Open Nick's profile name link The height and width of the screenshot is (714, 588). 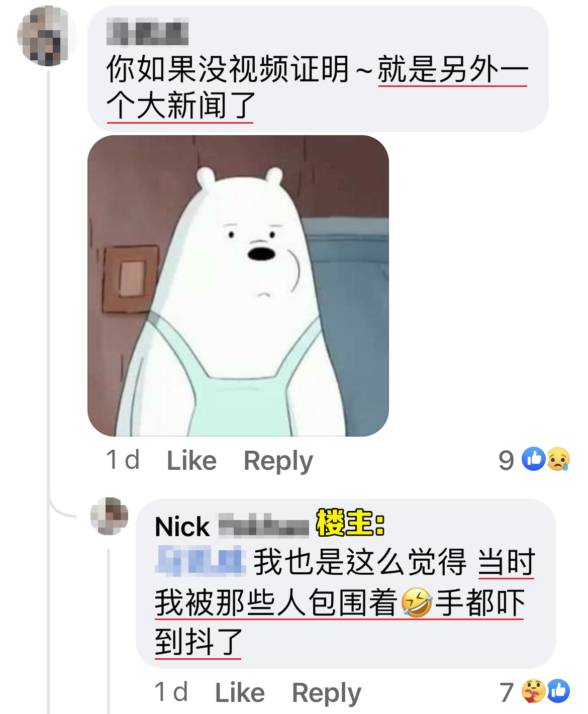tap(232, 527)
